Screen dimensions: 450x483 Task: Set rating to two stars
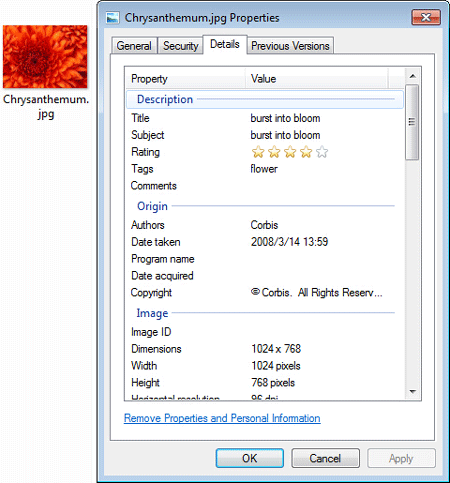tap(274, 152)
